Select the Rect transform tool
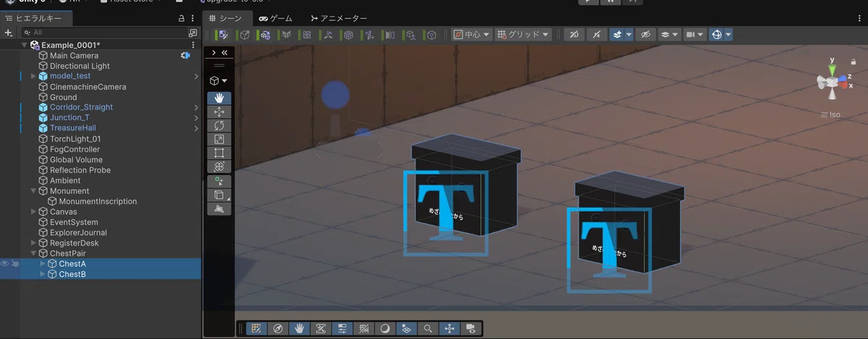 tap(219, 153)
